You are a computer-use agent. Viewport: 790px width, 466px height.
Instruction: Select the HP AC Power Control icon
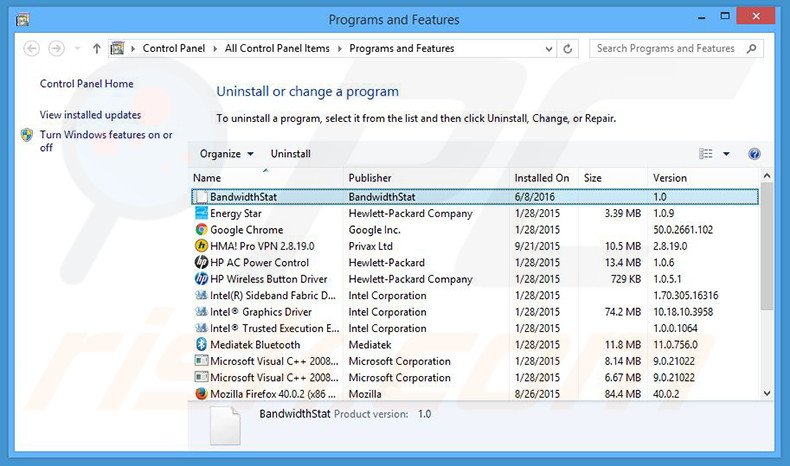coord(202,262)
